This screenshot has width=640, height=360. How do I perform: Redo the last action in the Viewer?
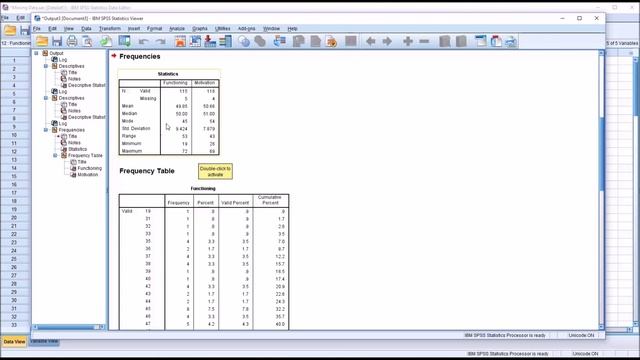point(160,41)
